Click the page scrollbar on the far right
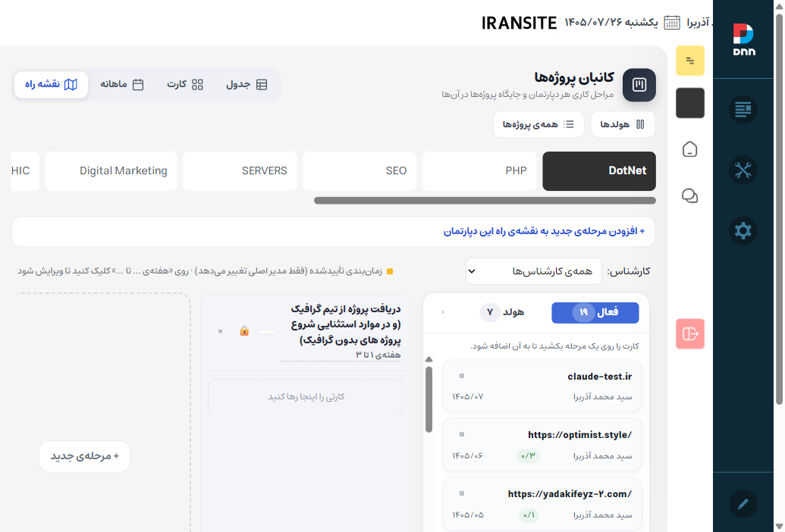785x532 pixels. click(779, 208)
